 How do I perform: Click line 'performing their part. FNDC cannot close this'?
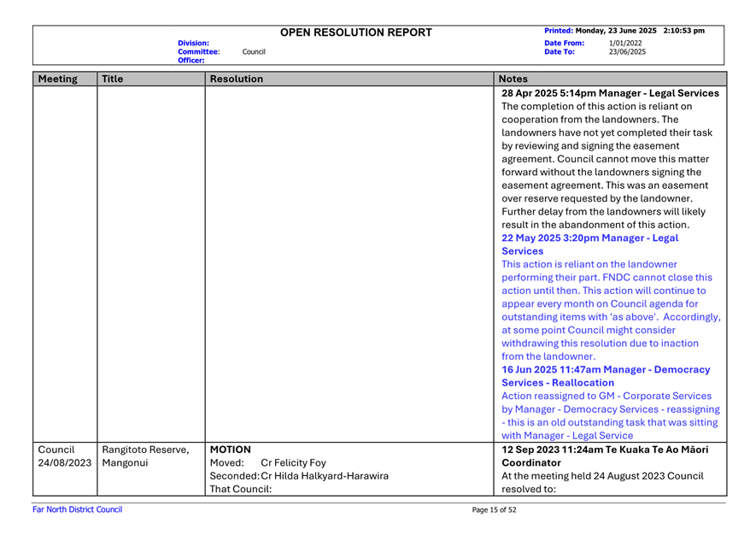607,278
